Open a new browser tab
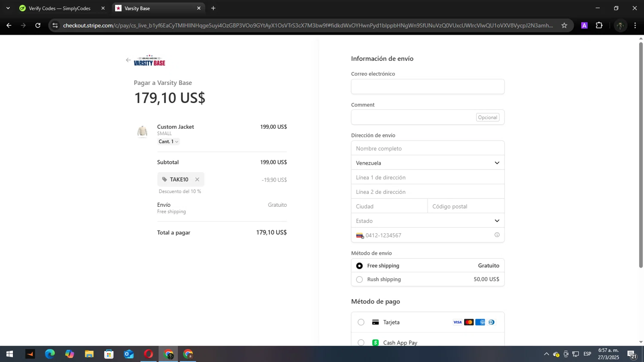This screenshot has height=362, width=644. (213, 8)
